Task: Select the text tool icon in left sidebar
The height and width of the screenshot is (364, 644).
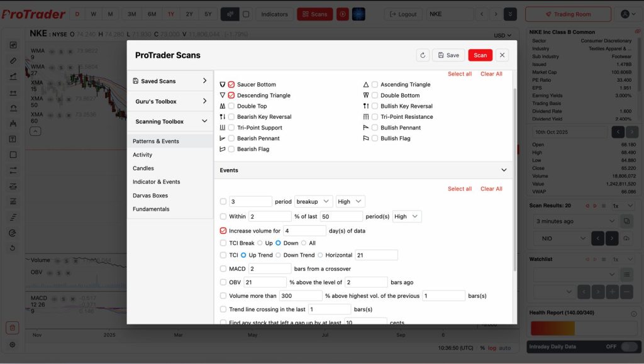Action: pyautogui.click(x=13, y=139)
